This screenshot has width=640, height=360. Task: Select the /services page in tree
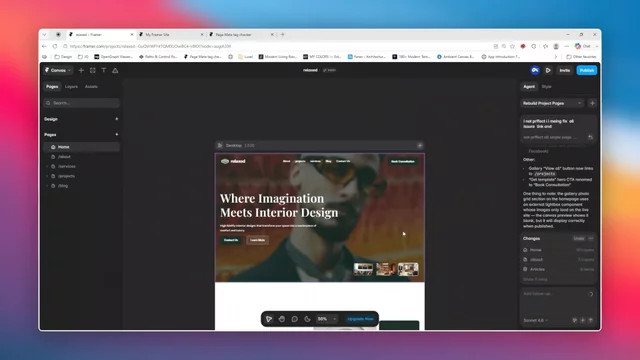point(67,166)
